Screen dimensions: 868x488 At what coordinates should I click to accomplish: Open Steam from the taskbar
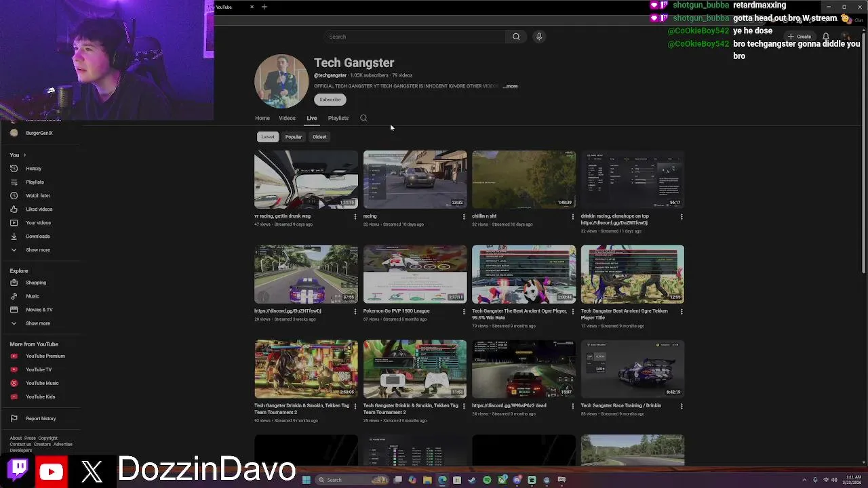472,480
